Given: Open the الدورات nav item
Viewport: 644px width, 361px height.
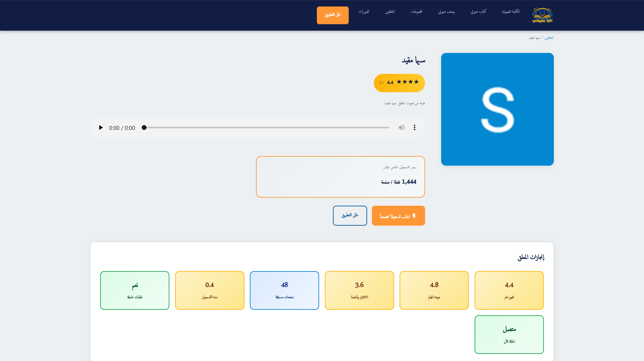Looking at the screenshot, I should point(364,11).
